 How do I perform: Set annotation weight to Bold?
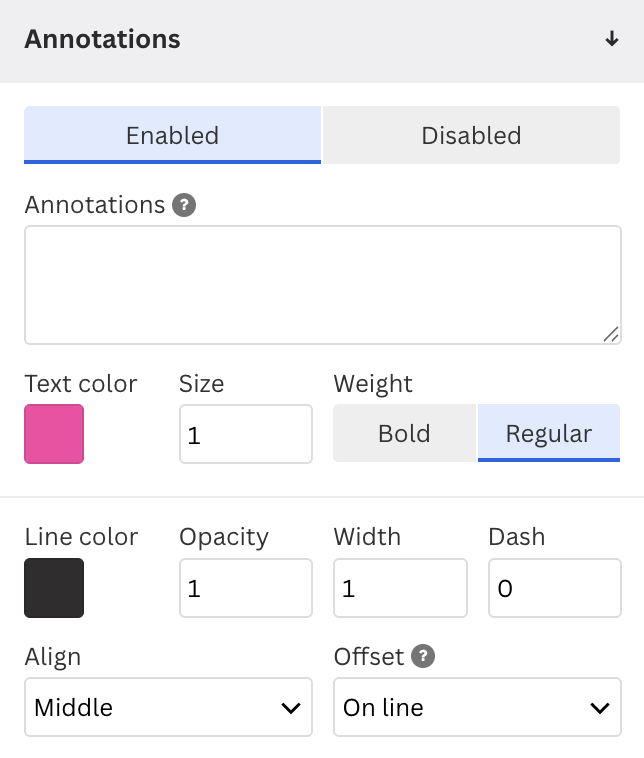[405, 433]
